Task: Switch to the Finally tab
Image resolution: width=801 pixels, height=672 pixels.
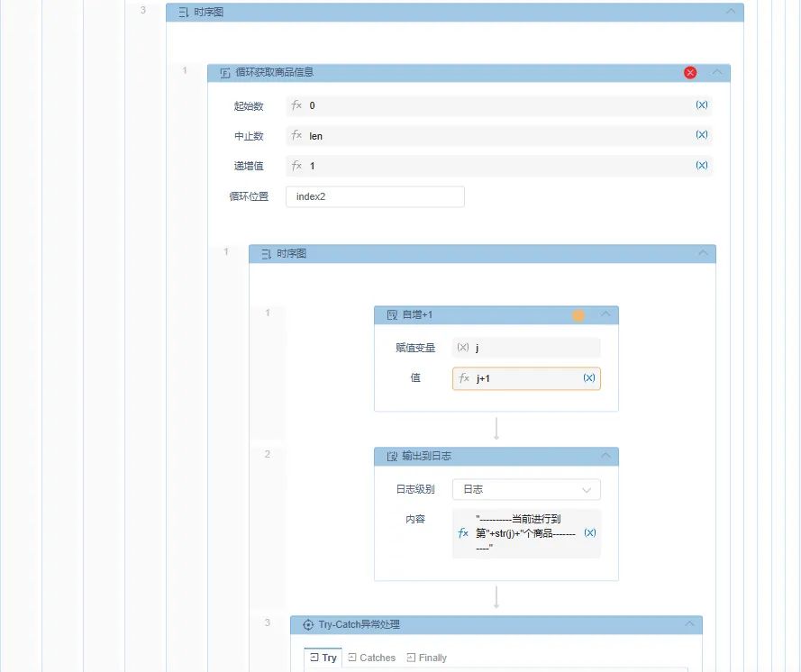Action: tap(426, 658)
